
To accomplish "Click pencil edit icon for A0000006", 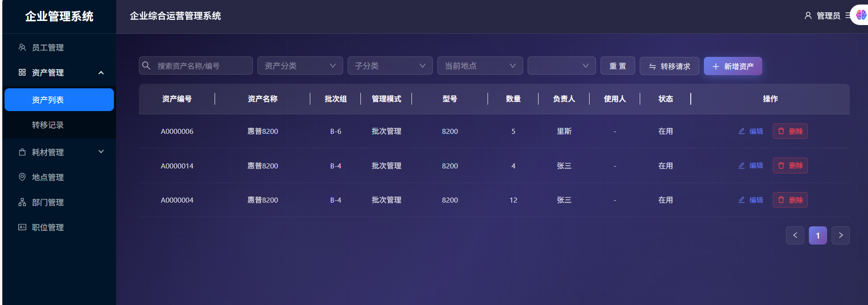I will 742,131.
